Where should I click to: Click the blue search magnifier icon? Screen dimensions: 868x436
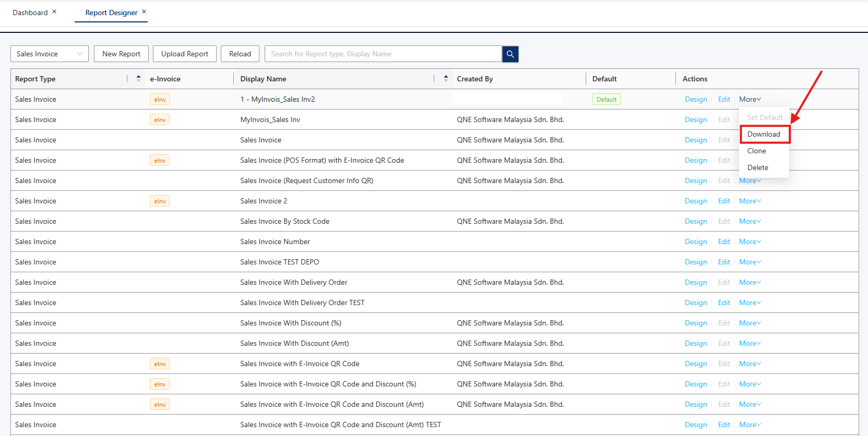510,54
